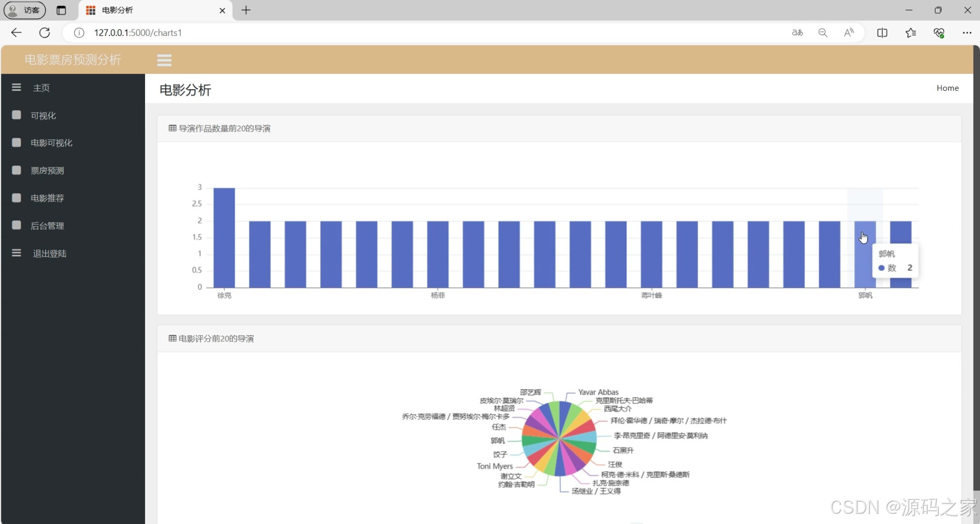
Task: Open the 访客 profile button
Action: pos(25,10)
